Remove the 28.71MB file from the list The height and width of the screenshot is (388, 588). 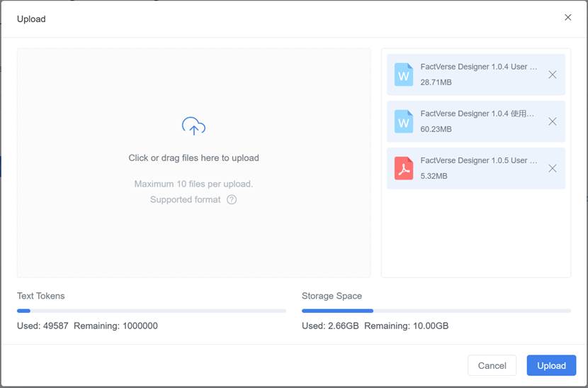pyautogui.click(x=553, y=74)
